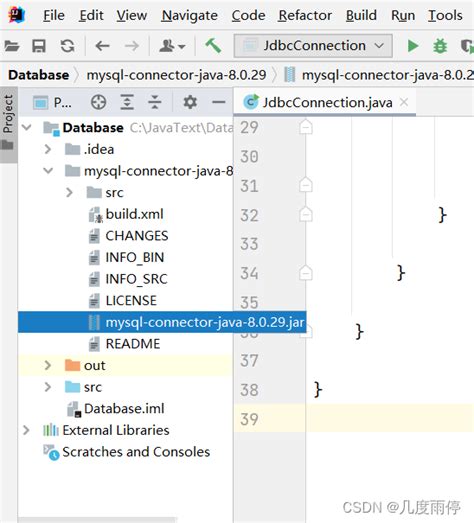
Task: Open the Build menu
Action: click(x=361, y=15)
